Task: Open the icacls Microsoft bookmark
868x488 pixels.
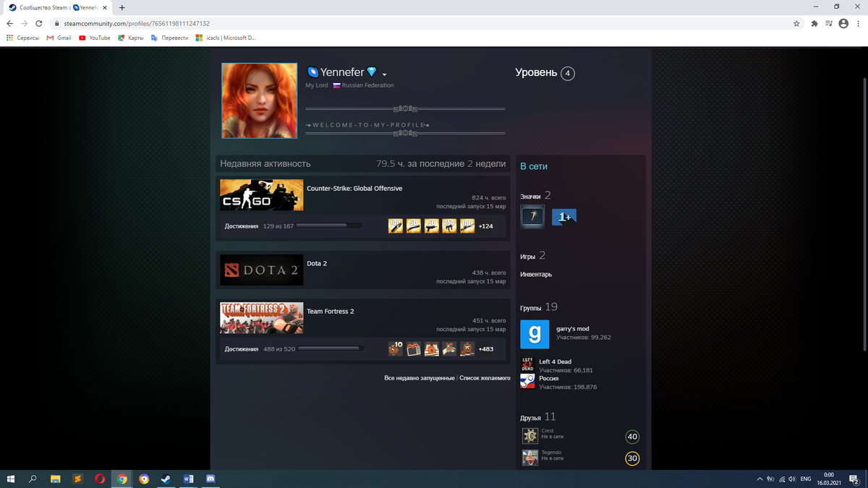Action: click(226, 38)
